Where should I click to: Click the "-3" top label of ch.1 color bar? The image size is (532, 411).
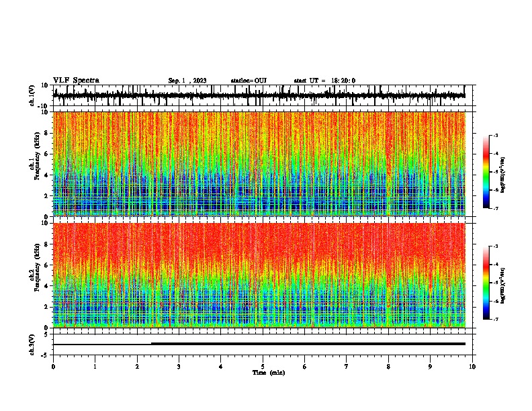point(495,135)
